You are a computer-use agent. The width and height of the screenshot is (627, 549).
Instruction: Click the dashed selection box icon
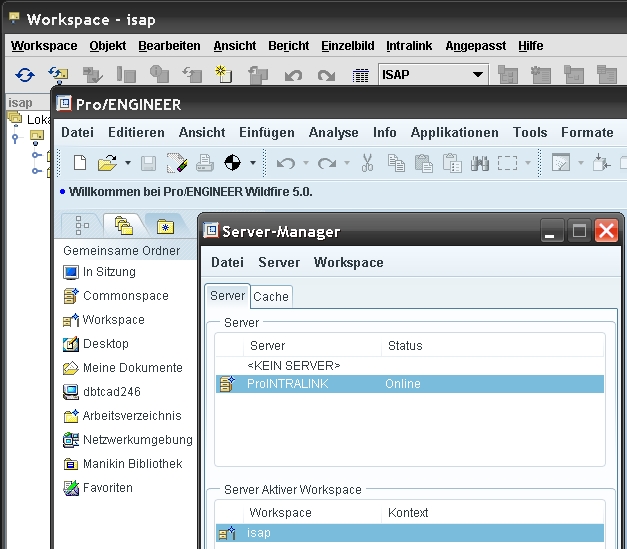[507, 163]
